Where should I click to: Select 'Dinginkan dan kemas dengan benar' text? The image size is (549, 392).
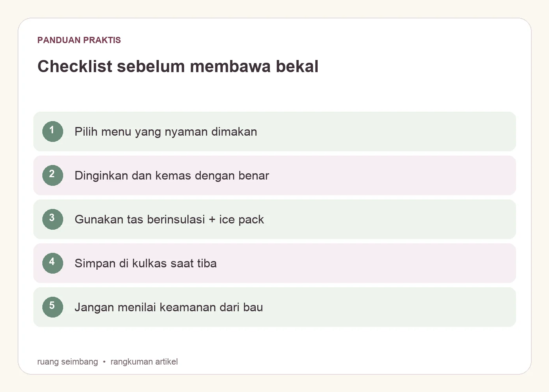[172, 176]
